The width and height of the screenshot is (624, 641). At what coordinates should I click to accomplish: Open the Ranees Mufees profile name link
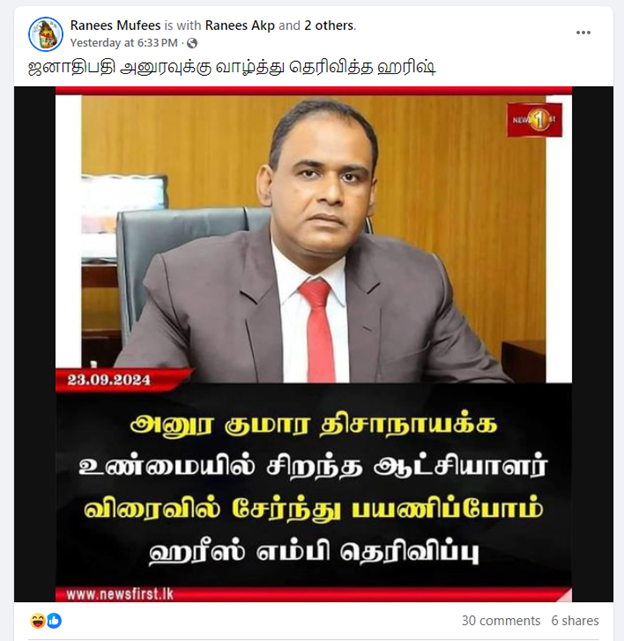click(x=115, y=25)
